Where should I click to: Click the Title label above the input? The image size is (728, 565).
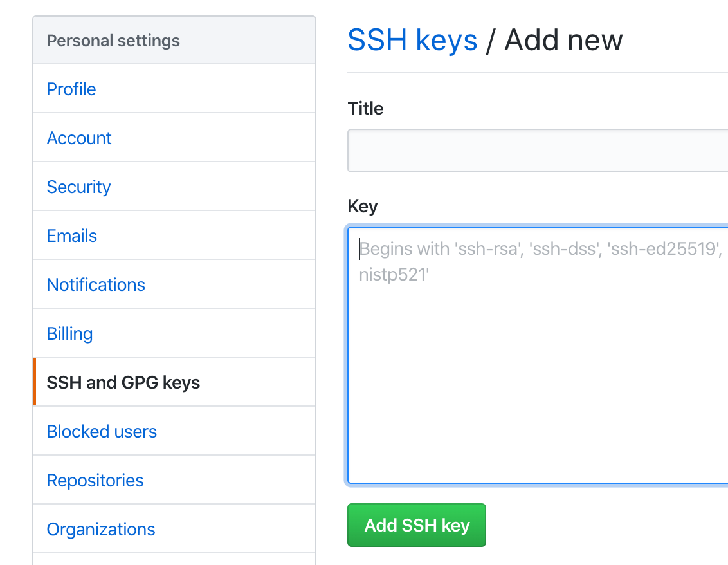[365, 108]
